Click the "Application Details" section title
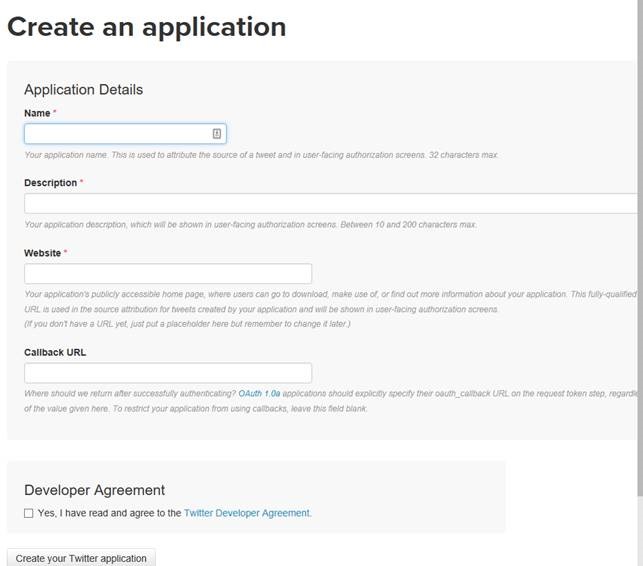Image resolution: width=643 pixels, height=566 pixels. (x=83, y=89)
